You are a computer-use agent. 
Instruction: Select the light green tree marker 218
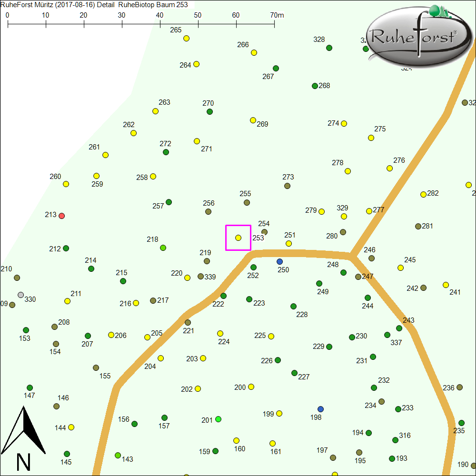coord(163,248)
